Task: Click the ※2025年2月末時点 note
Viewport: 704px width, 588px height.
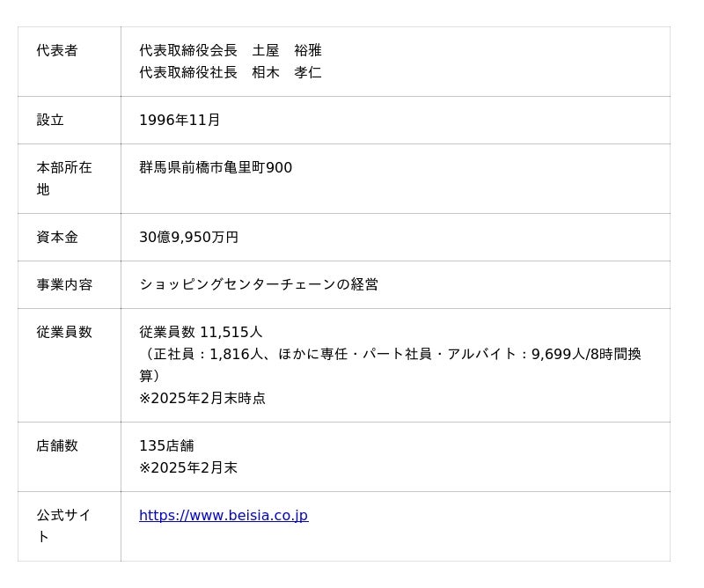Action: point(202,399)
